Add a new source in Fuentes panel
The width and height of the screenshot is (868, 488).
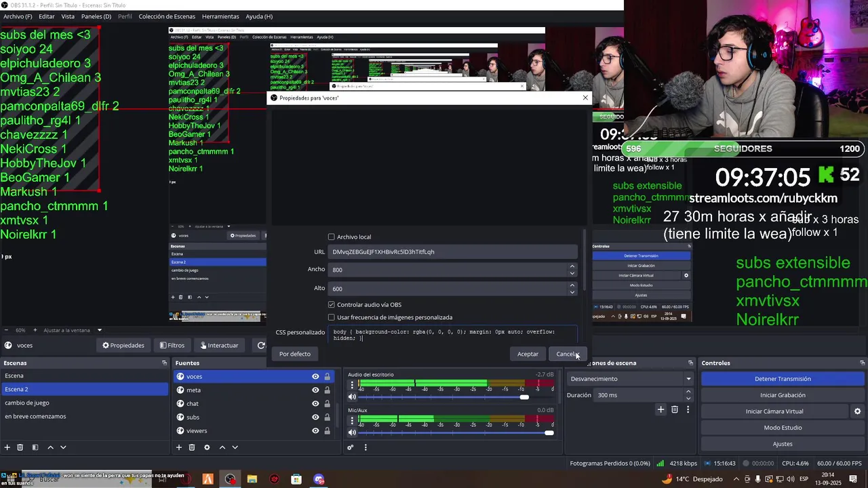pos(179,447)
